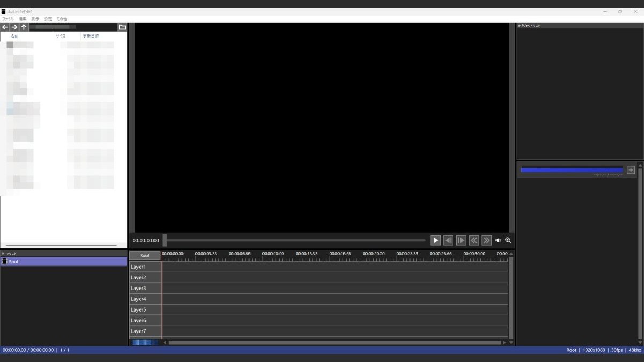
Task: Click the timeline horizontal scrollbar thumb
Action: point(334,342)
